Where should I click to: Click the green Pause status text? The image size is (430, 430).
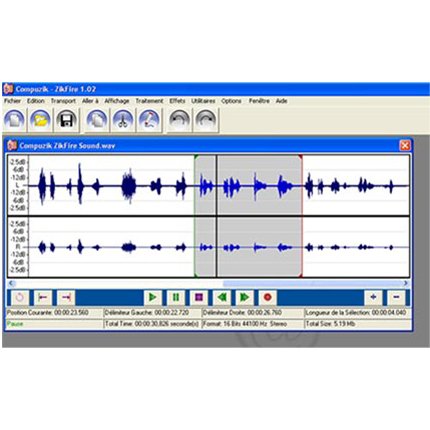15,324
